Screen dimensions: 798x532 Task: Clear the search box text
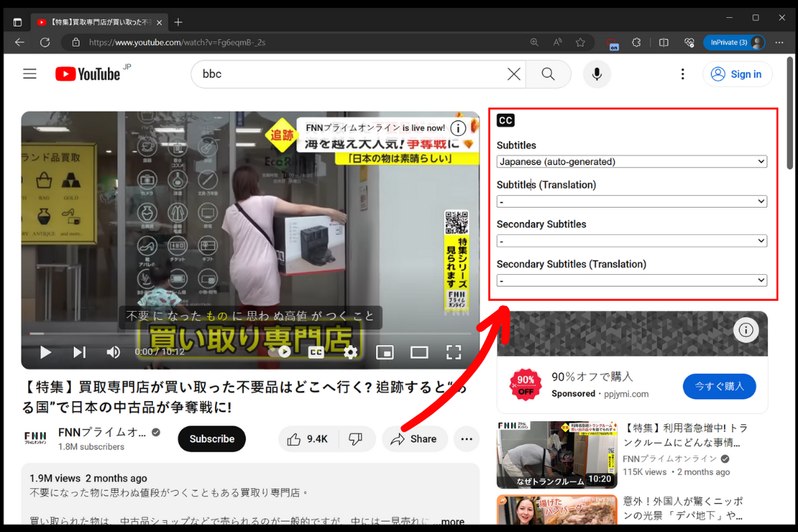514,74
